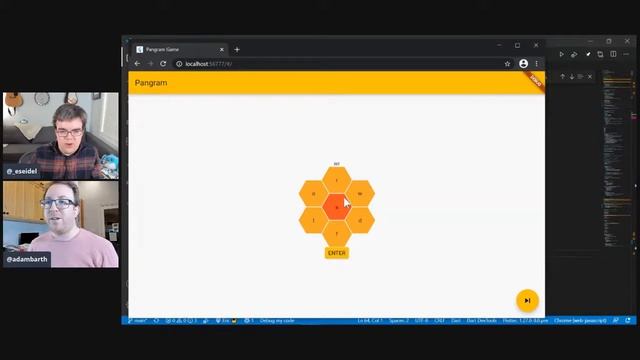Close the Pangram Game tab
640x360 pixels.
pyautogui.click(x=222, y=49)
